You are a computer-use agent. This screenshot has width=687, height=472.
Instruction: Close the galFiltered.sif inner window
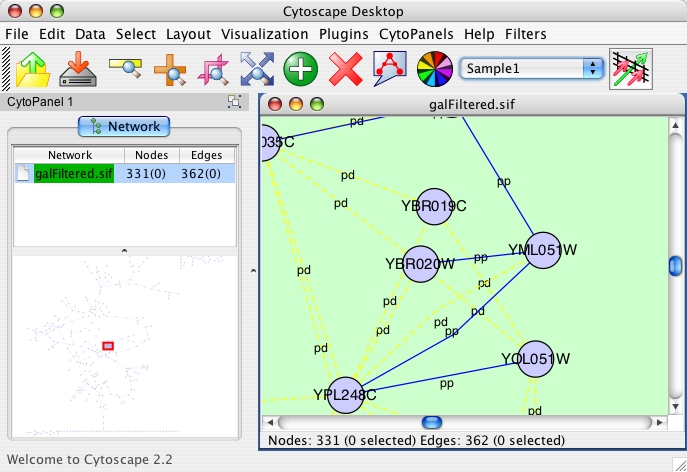click(275, 104)
